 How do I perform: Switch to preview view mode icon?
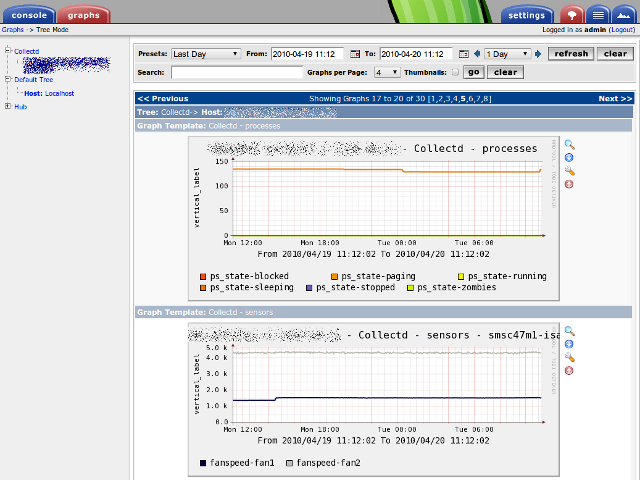(624, 15)
